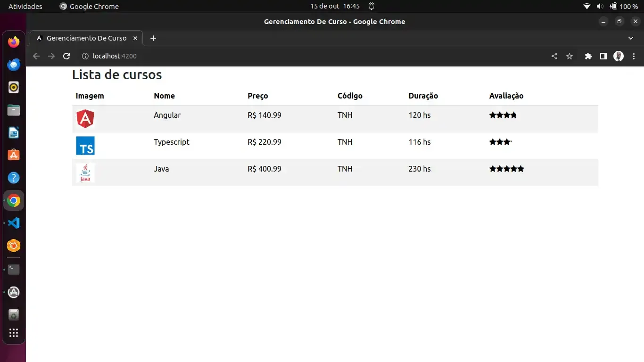
Task: Click the Código column header
Action: pos(350,96)
